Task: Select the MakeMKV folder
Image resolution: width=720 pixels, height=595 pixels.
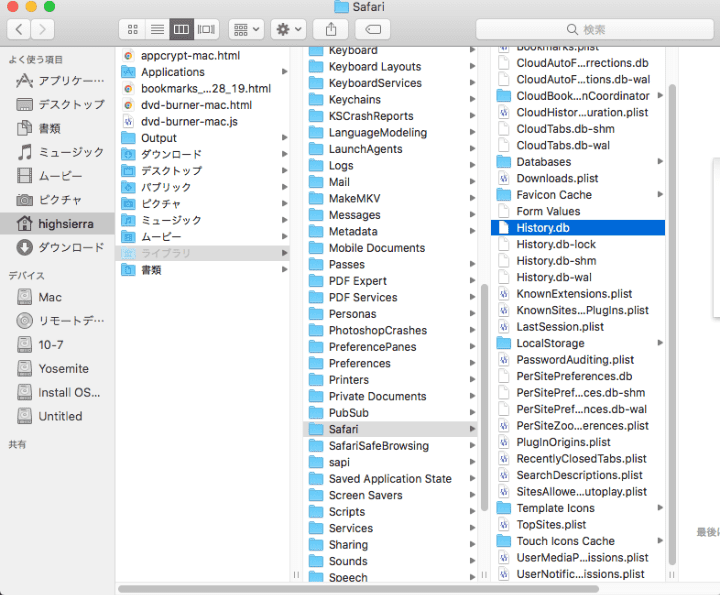Action: coord(390,198)
